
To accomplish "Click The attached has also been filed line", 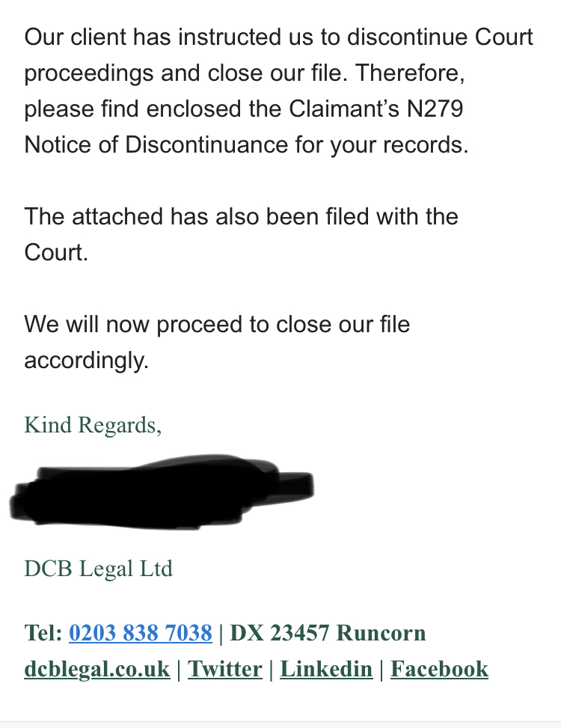I will pos(242,217).
